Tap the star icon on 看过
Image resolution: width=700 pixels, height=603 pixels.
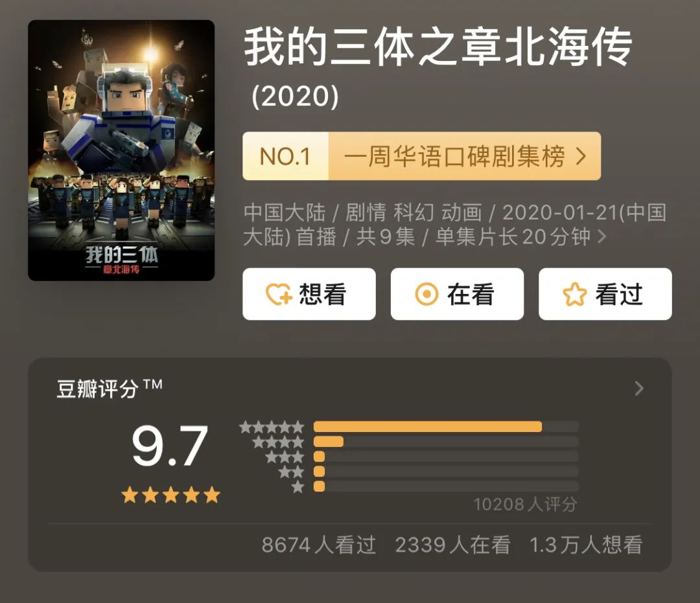(574, 295)
